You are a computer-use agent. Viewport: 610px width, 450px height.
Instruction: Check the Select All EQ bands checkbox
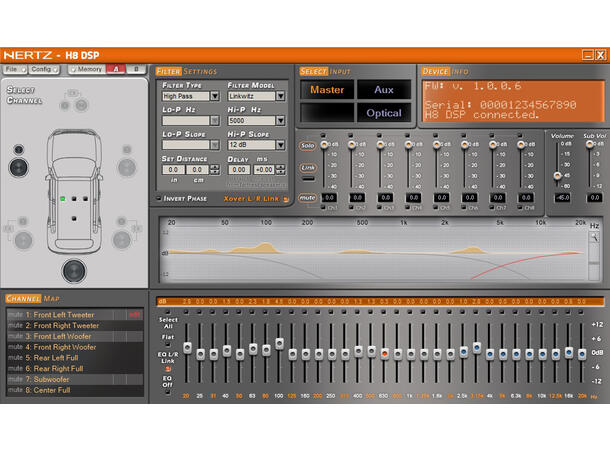pos(168,312)
